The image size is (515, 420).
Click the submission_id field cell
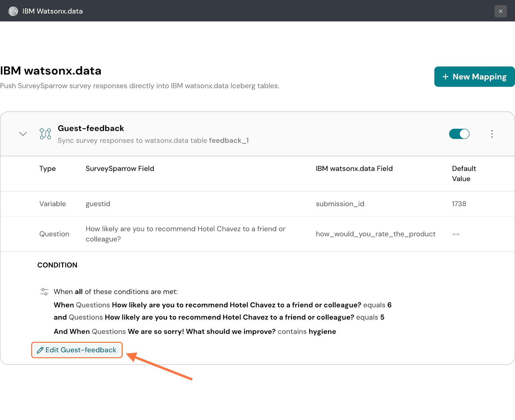coord(340,204)
